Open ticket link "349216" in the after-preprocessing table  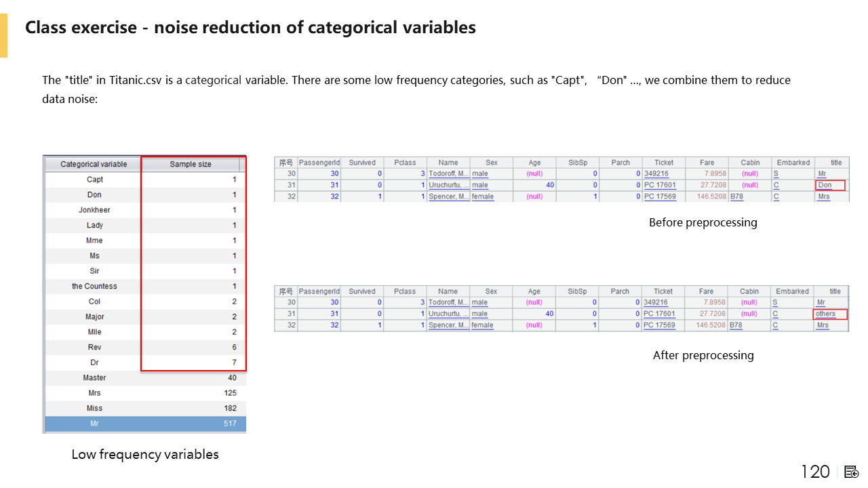click(656, 302)
